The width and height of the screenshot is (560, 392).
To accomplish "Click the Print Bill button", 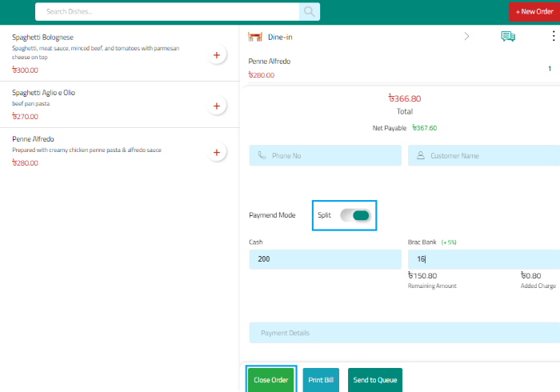I will 321,380.
